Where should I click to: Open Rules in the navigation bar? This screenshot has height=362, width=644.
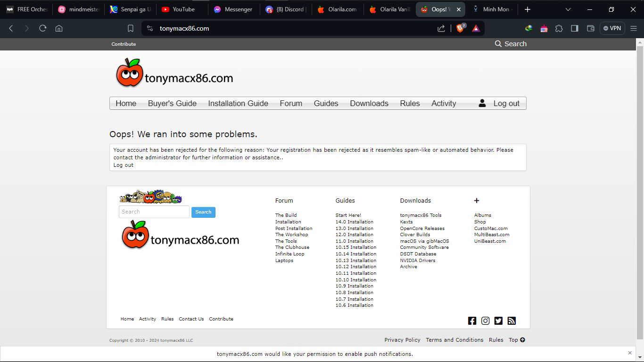coord(410,103)
